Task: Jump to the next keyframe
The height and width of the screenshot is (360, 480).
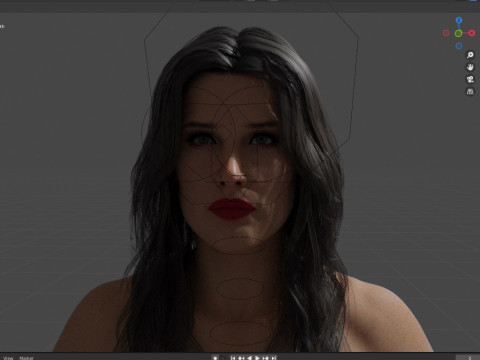Action: click(x=265, y=358)
